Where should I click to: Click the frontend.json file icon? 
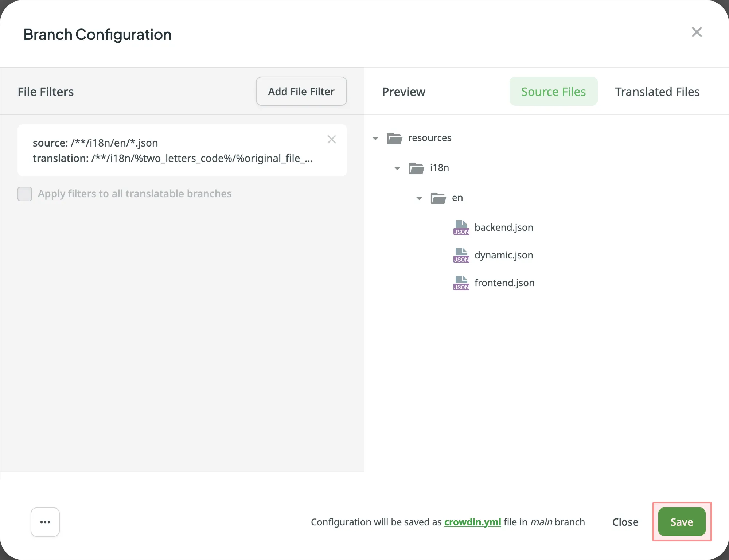(x=461, y=283)
